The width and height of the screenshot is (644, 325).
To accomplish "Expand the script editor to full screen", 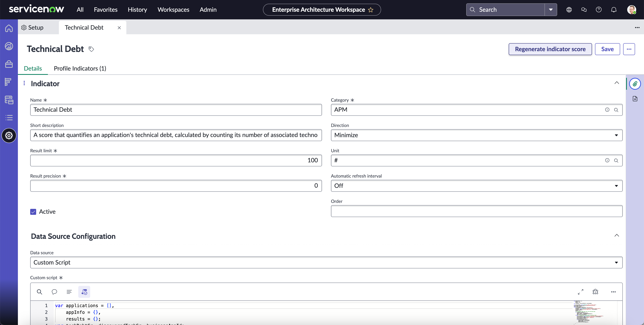I will click(580, 291).
